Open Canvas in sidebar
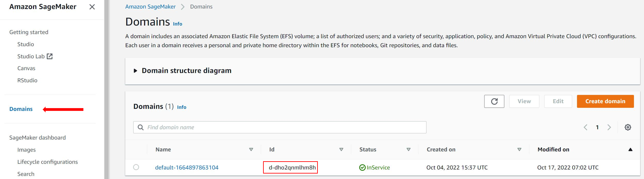This screenshot has width=644, height=179. 26,68
